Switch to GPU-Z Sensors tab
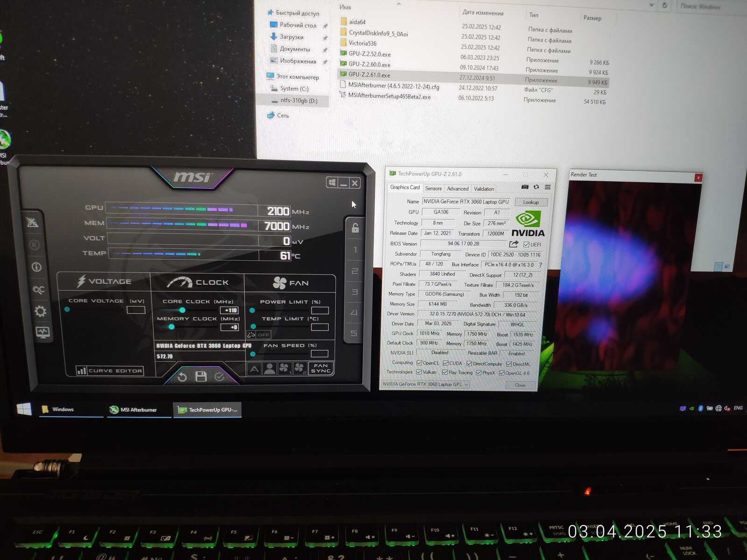Screen dimensions: 747x560 [x=433, y=189]
